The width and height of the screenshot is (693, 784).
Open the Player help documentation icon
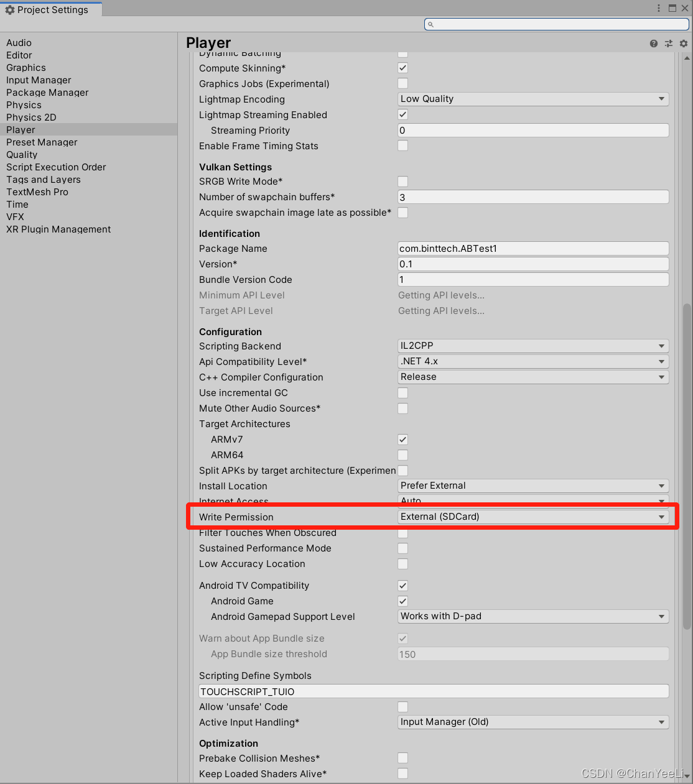point(654,44)
